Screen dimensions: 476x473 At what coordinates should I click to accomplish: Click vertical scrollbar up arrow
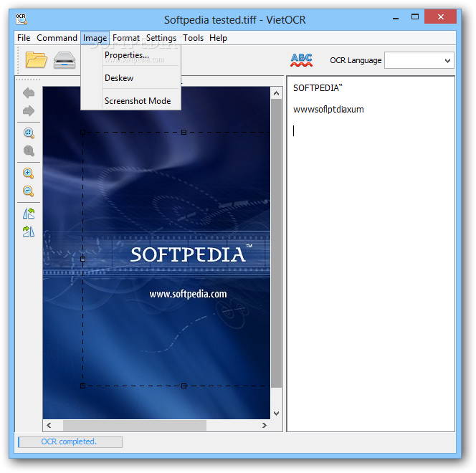[276, 93]
